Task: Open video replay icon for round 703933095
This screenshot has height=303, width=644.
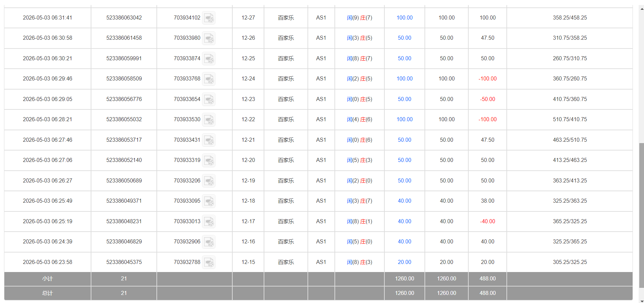Action: [209, 201]
